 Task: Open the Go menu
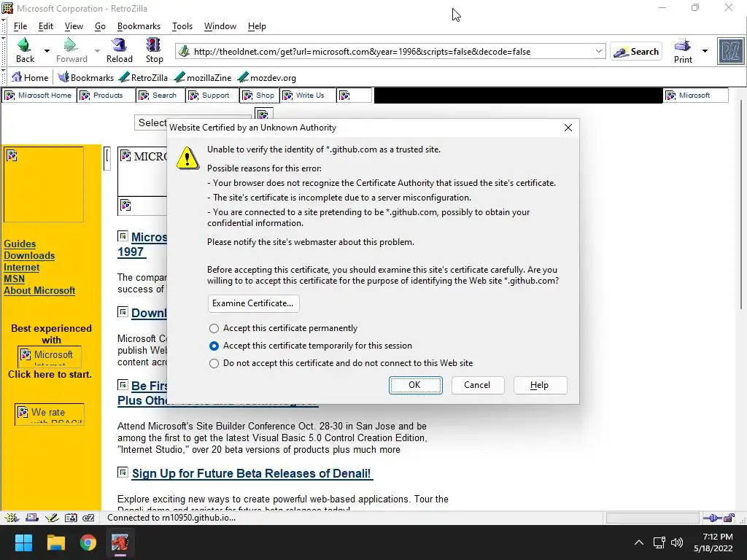(100, 26)
